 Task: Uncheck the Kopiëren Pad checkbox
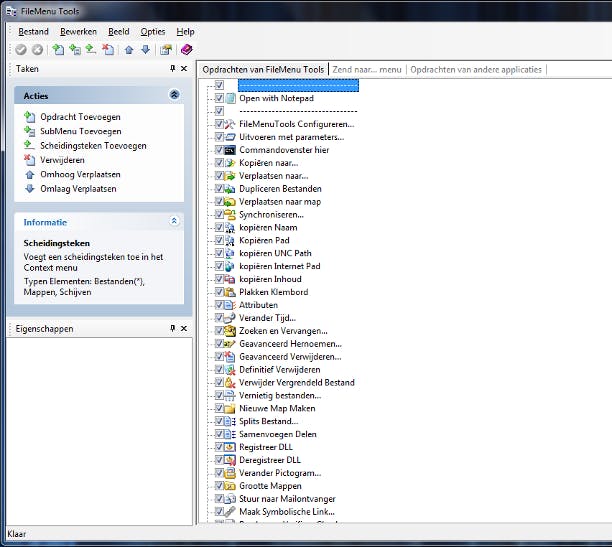(219, 240)
